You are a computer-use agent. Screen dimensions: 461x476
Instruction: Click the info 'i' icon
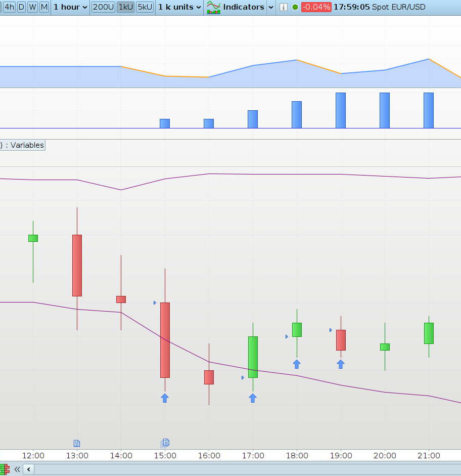[283, 7]
